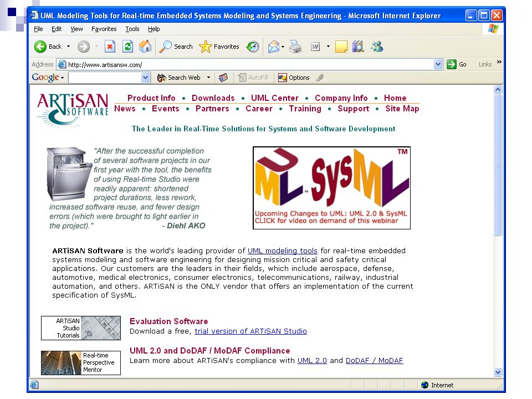Follow the DoDAF / MoDAF link
The image size is (532, 399).
point(374,361)
